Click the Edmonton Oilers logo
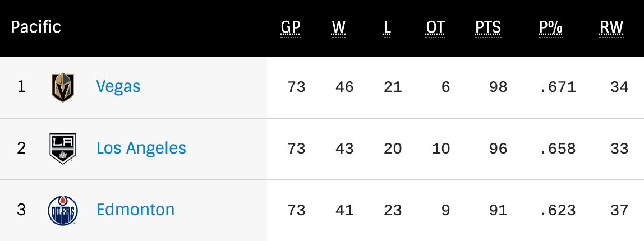The width and height of the screenshot is (644, 241). coord(63,210)
